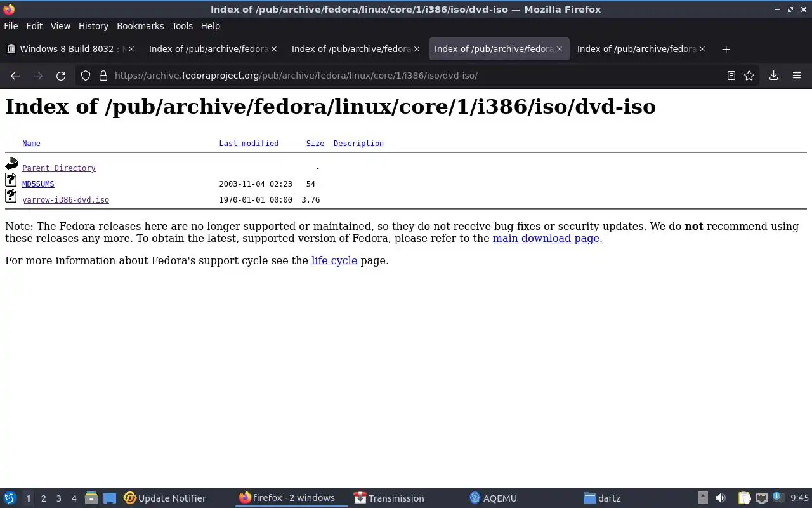Open the Lubuntu start menu icon
The image size is (812, 508).
pyautogui.click(x=10, y=498)
